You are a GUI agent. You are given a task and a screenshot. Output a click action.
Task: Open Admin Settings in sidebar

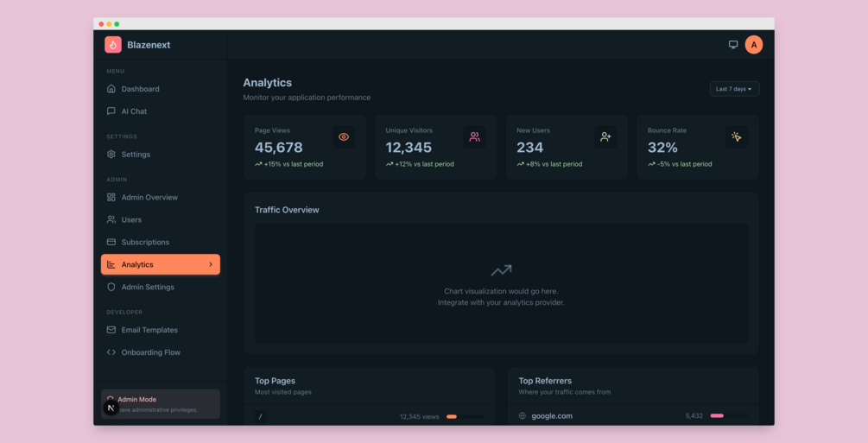(161, 287)
